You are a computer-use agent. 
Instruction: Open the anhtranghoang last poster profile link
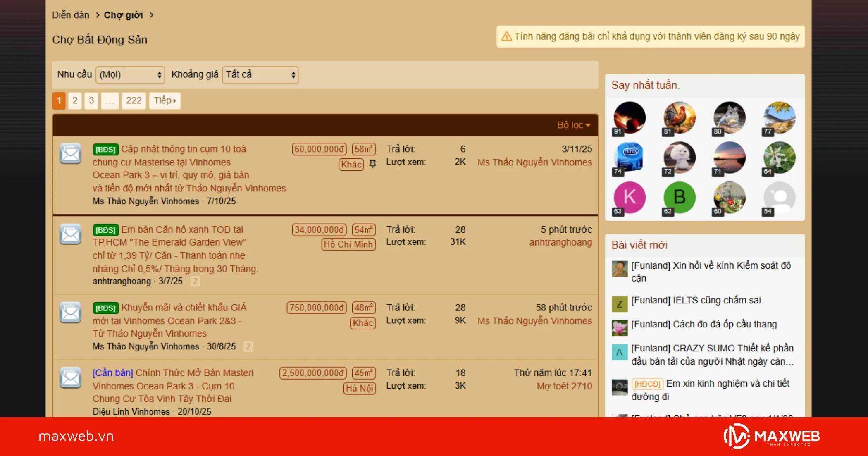560,242
